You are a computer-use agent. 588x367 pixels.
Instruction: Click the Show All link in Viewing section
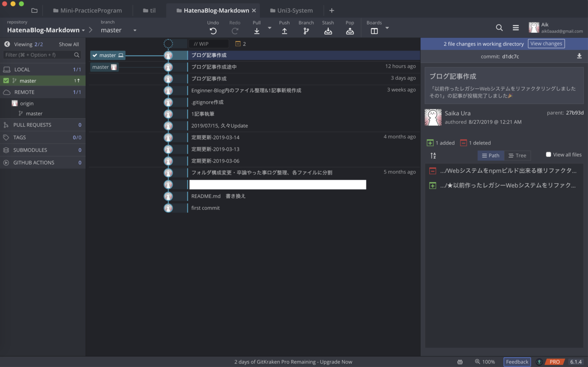pyautogui.click(x=69, y=44)
